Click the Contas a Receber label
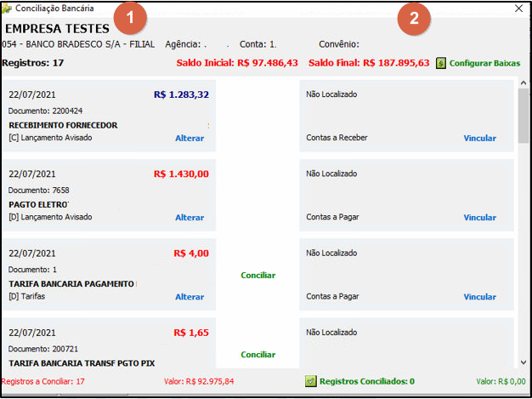 tap(337, 138)
